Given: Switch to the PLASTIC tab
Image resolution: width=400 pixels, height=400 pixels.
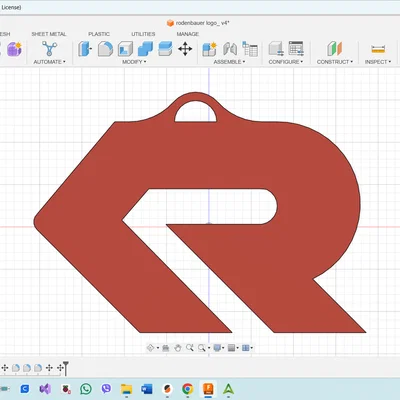Looking at the screenshot, I should (99, 34).
